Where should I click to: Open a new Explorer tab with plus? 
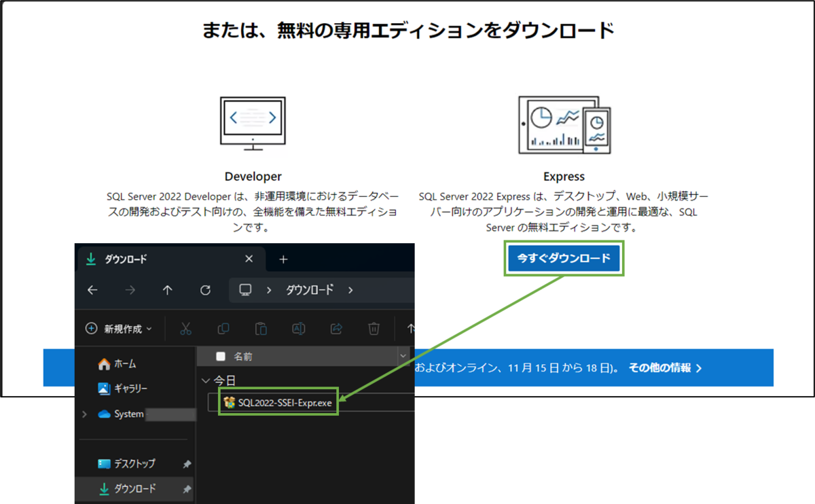284,259
